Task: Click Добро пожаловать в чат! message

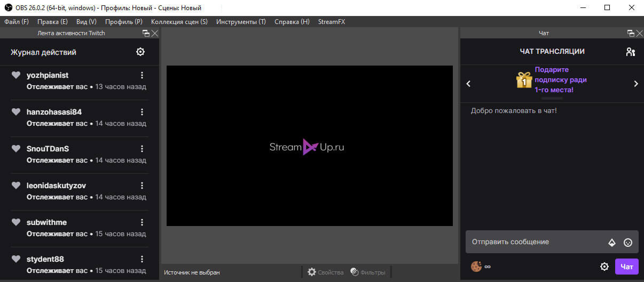Action: tap(514, 111)
